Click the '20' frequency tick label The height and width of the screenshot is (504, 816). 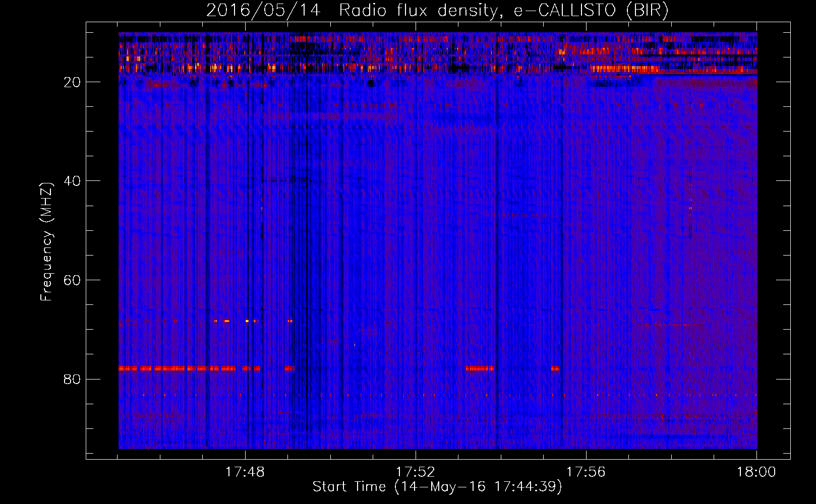click(72, 82)
